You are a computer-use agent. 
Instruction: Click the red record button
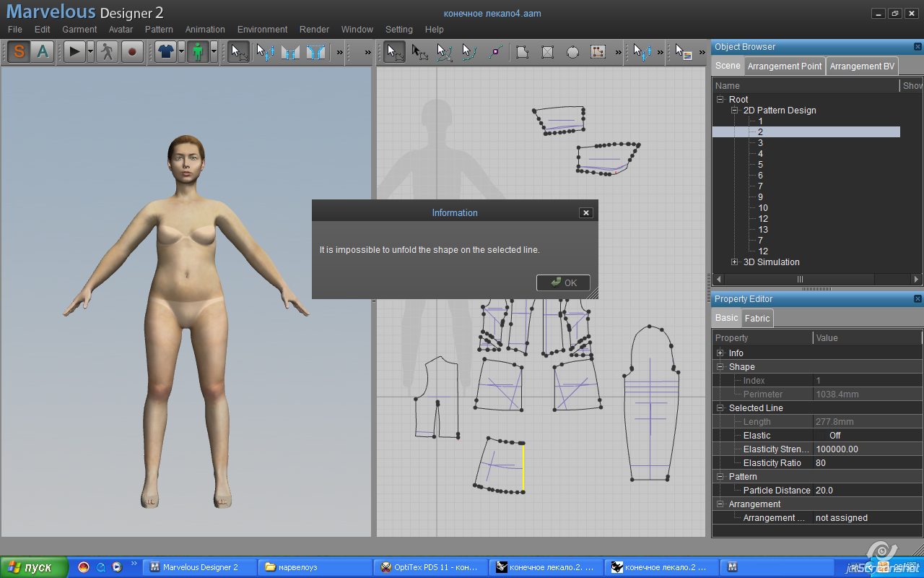click(131, 52)
